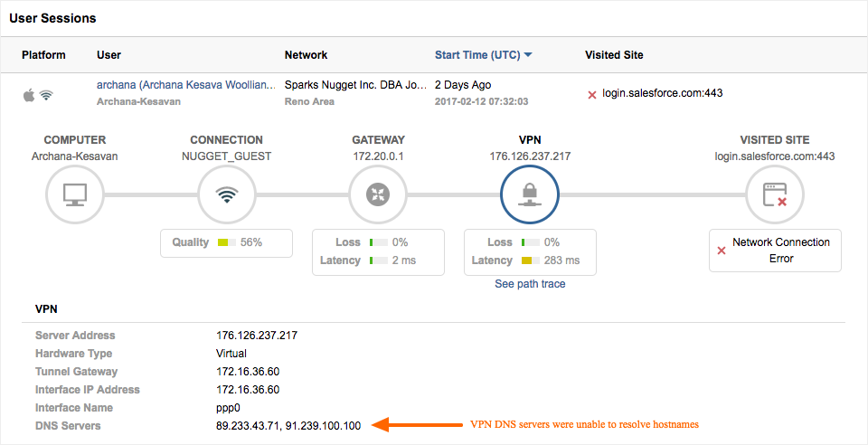
Task: Click the VPN Latency 283 ms indicator
Action: [x=530, y=260]
